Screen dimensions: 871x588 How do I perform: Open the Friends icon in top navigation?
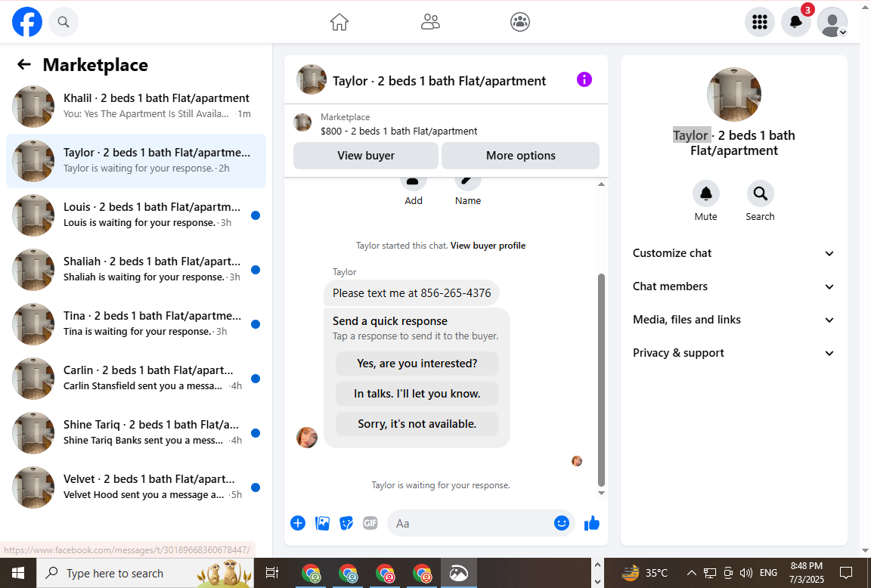click(430, 22)
